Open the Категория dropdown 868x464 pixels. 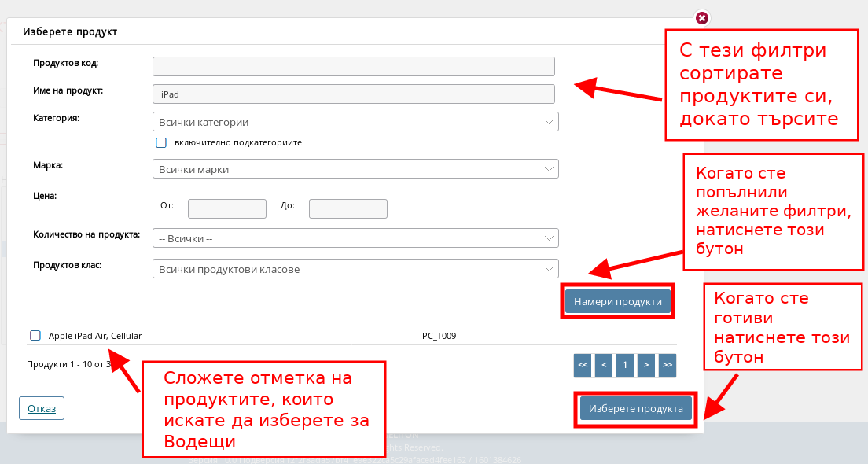click(355, 122)
